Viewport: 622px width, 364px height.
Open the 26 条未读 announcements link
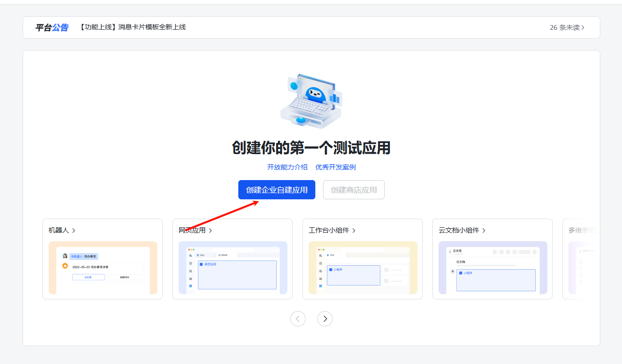[567, 27]
